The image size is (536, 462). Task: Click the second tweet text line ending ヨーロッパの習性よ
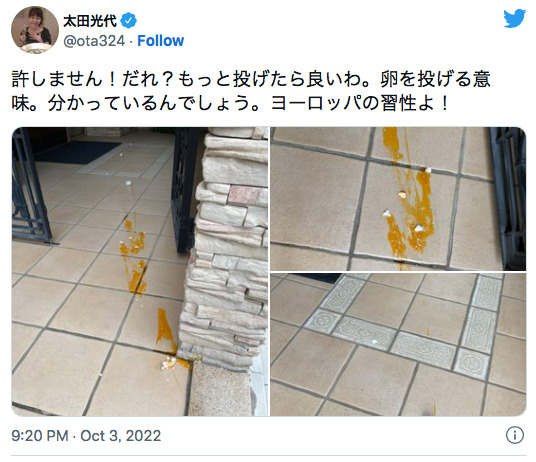(x=230, y=103)
